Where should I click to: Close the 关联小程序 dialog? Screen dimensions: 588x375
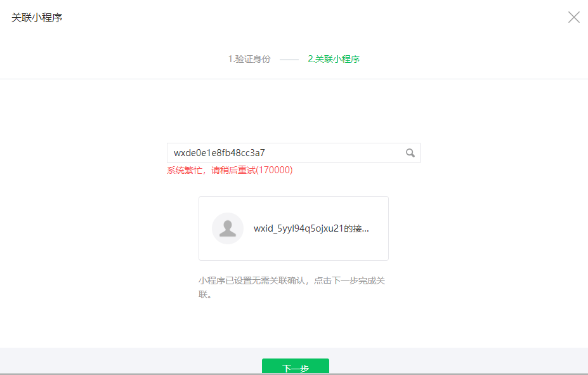point(574,17)
